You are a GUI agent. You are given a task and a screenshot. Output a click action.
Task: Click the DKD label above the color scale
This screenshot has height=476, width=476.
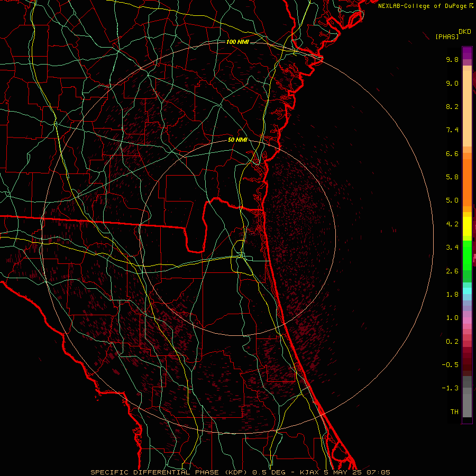pos(465,32)
